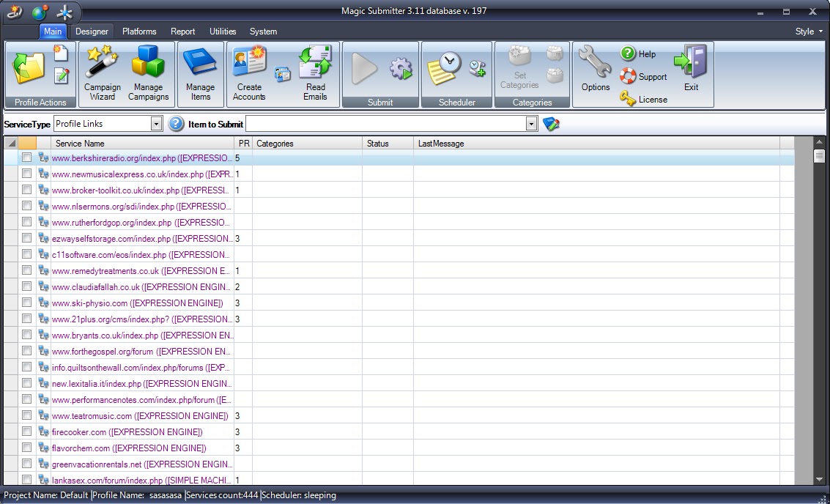Tick checkbox for flavorchem.com
The width and height of the screenshot is (830, 504).
coord(27,448)
